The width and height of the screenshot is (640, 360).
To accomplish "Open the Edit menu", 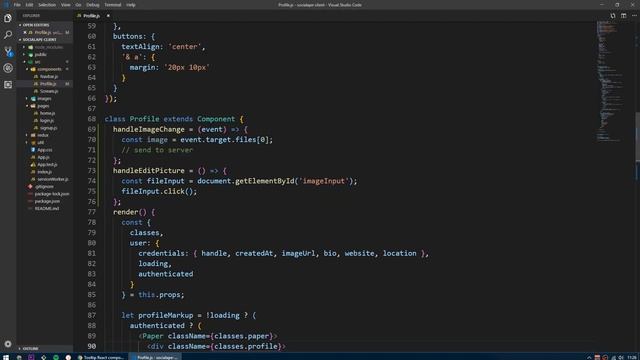I will (x=29, y=5).
